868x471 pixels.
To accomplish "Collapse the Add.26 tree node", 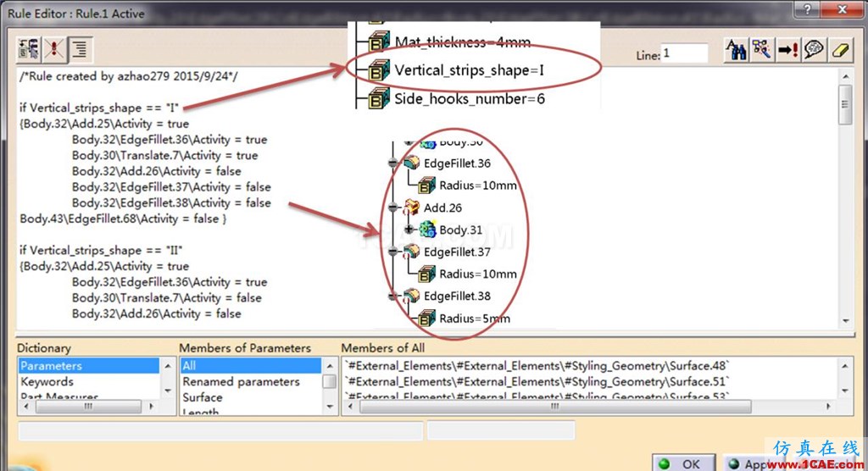I will (x=393, y=208).
